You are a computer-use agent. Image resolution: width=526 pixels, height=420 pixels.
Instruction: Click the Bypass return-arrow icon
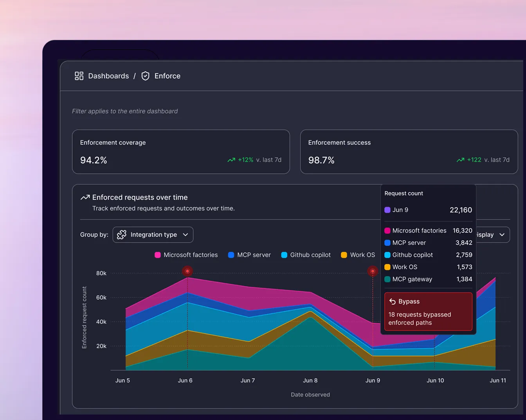[x=392, y=302]
